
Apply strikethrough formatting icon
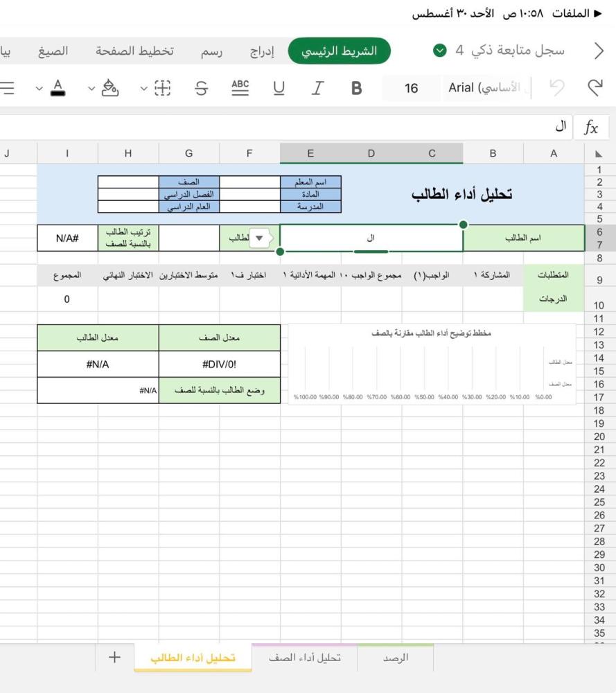pyautogui.click(x=201, y=88)
